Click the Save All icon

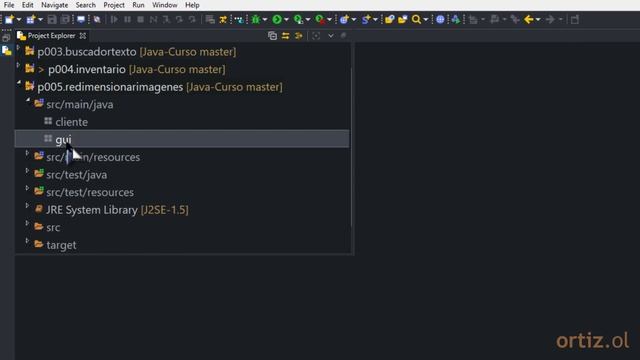[x=65, y=19]
